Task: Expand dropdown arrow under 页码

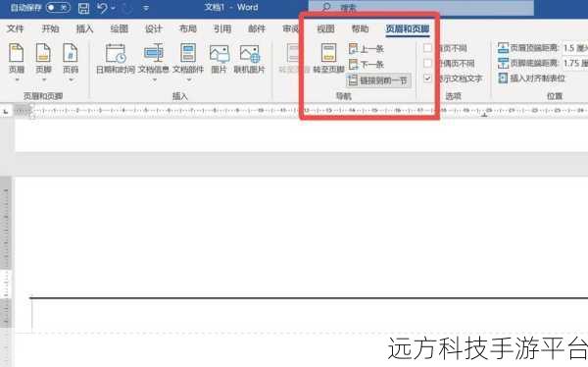Action: point(71,79)
